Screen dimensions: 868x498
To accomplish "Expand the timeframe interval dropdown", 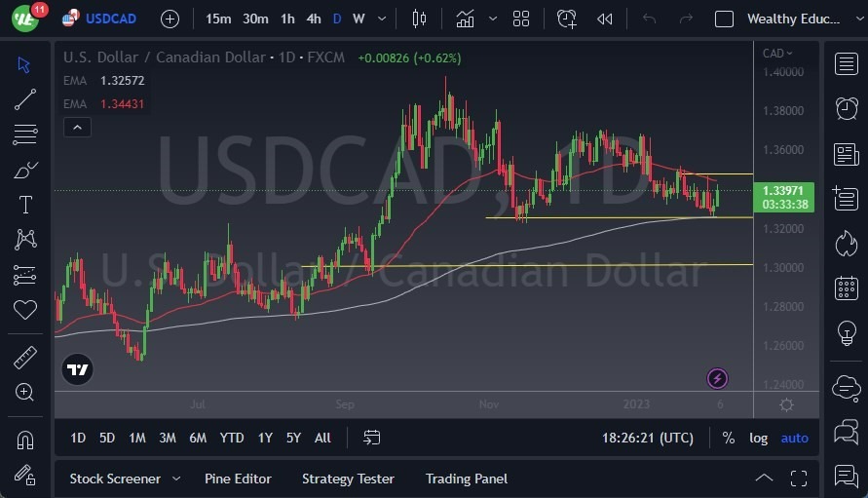I will [x=382, y=19].
